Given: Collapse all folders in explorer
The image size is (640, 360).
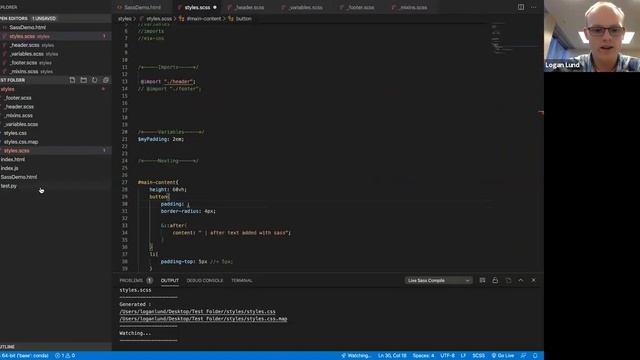Looking at the screenshot, I should pyautogui.click(x=106, y=80).
